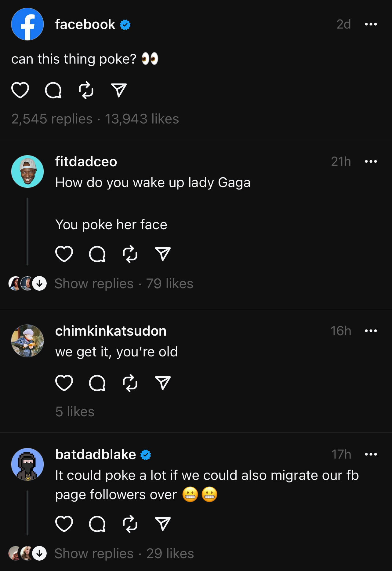
Task: Open the reply composer on facebook's post
Action: click(x=53, y=90)
